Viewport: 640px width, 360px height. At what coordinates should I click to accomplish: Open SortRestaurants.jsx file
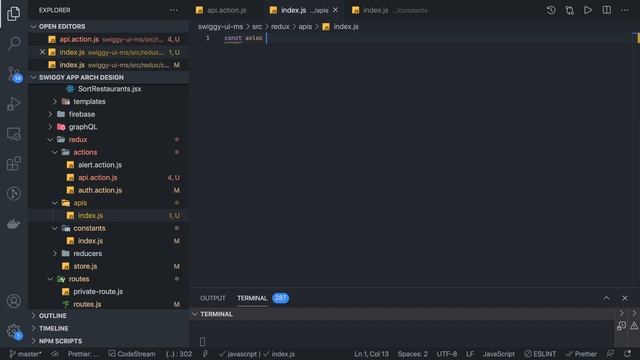[x=108, y=89]
